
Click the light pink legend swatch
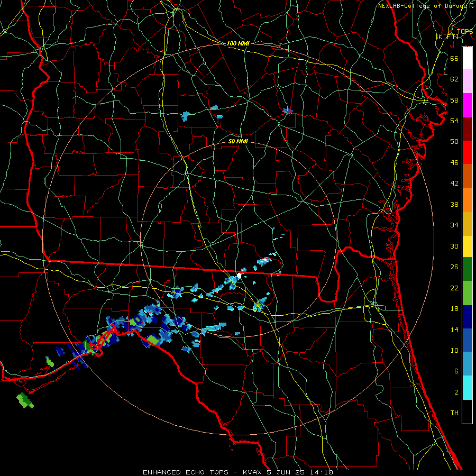click(467, 81)
